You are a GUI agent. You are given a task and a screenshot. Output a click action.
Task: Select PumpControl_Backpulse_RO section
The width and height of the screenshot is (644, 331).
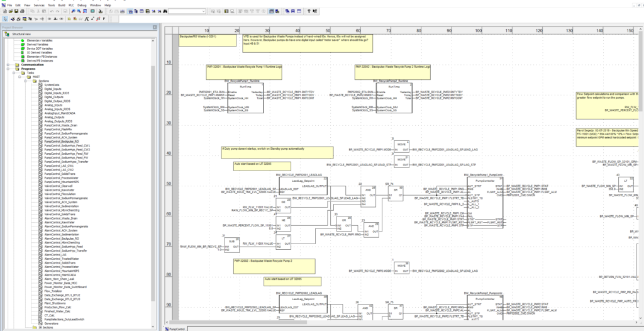[x=61, y=142]
